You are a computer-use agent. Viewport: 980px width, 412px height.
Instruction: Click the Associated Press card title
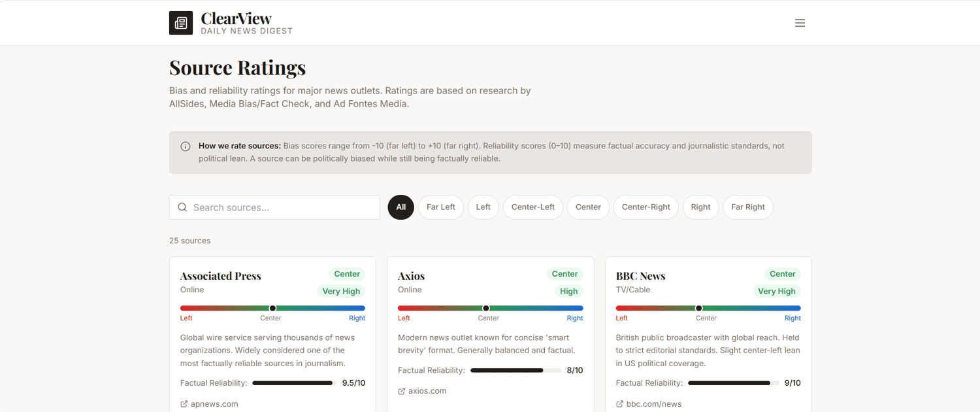(x=221, y=276)
